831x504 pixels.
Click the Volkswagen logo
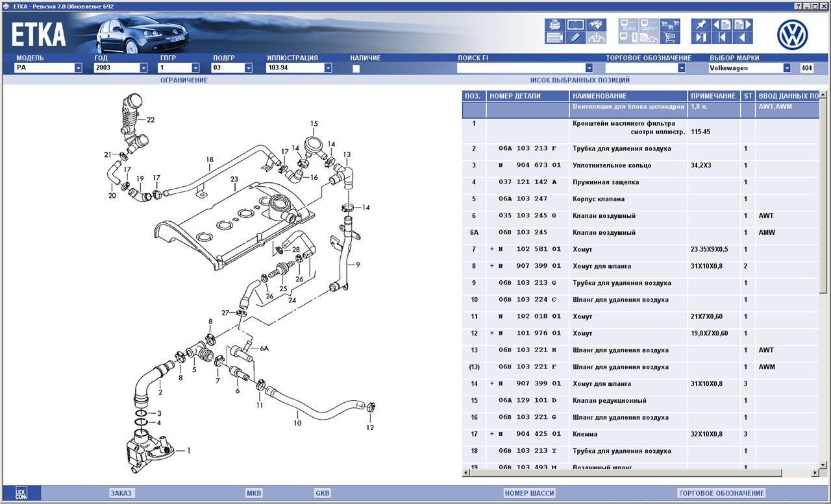792,35
